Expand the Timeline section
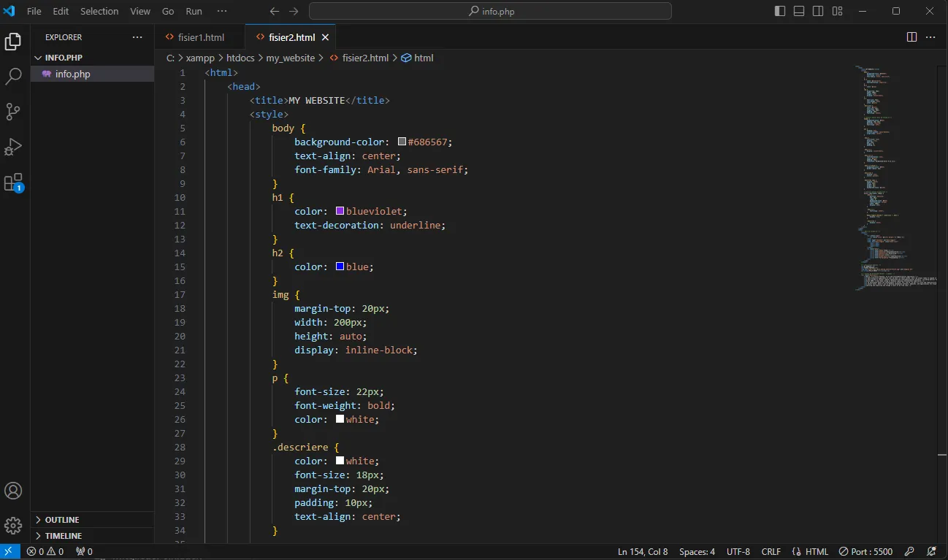 64,536
